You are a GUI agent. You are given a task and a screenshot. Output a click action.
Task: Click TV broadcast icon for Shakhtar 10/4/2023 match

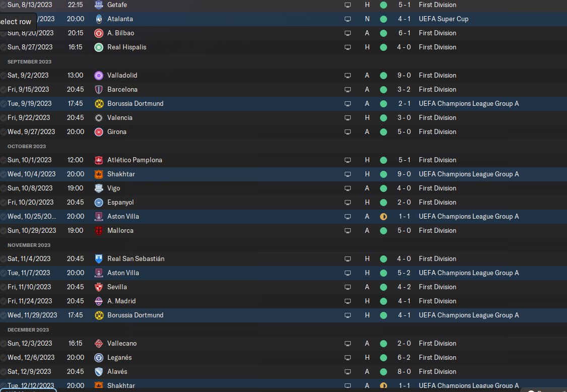pos(347,174)
